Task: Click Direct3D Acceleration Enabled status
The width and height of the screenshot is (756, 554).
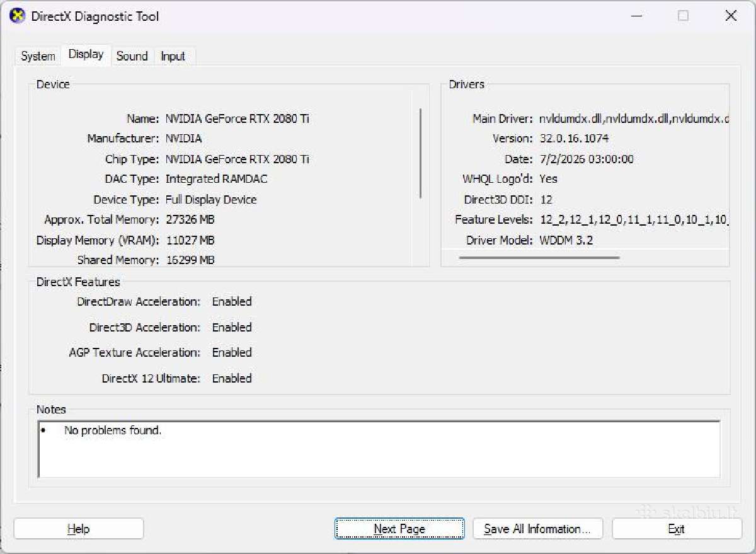Action: click(232, 327)
